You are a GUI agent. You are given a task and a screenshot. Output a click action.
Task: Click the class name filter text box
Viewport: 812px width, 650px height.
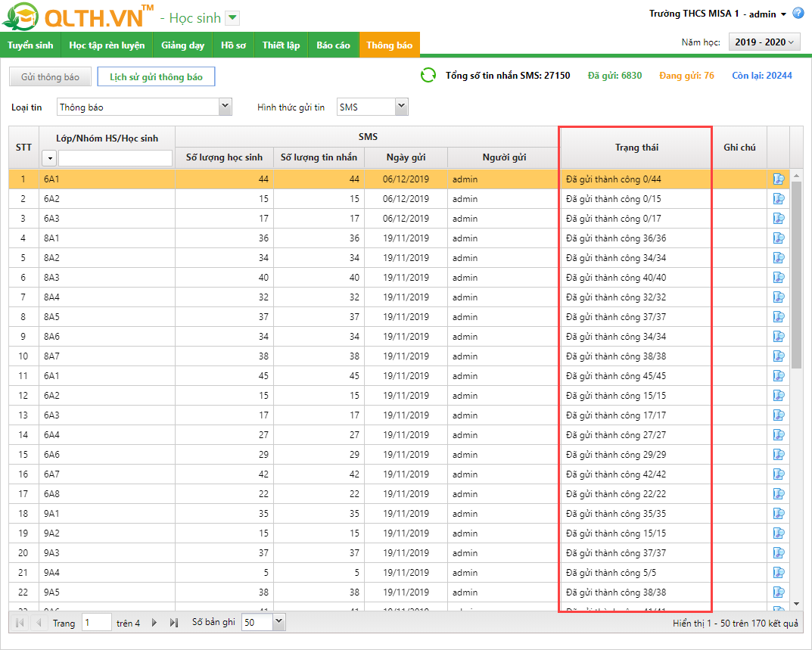point(115,158)
